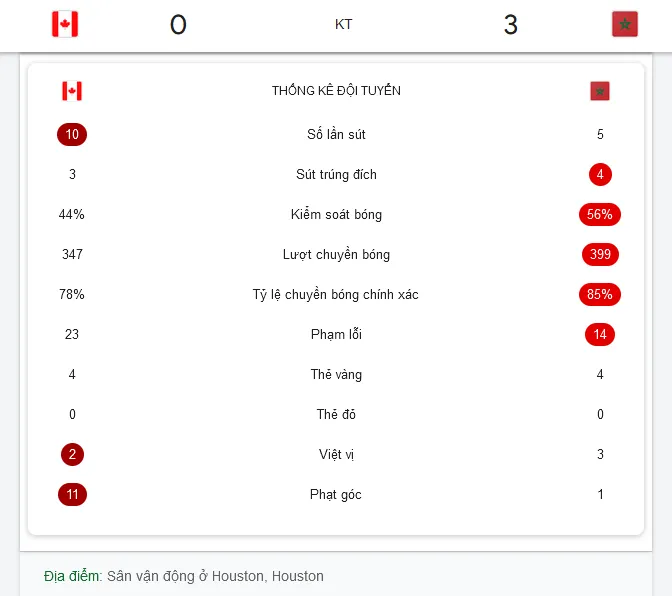672x596 pixels.
Task: Select the Kiểm soát bóng row label
Action: [336, 214]
